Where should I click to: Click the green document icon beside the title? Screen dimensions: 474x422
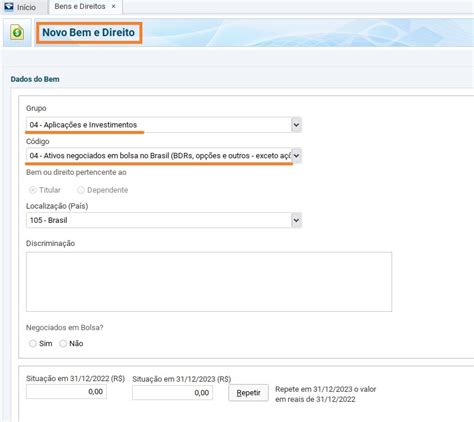[x=17, y=32]
